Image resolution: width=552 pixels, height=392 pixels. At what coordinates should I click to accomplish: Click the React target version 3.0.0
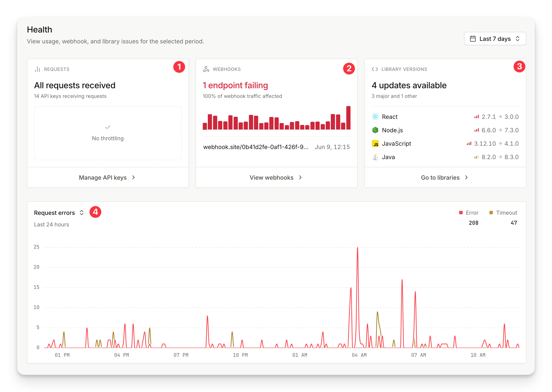click(511, 117)
